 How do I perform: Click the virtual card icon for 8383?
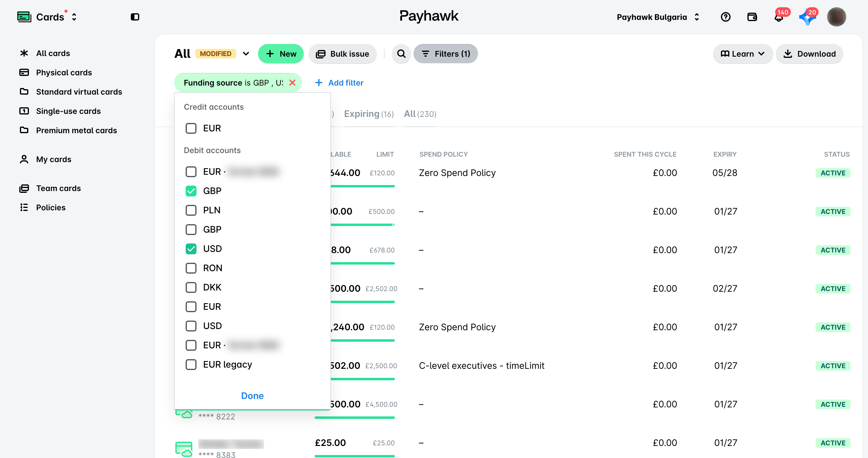184,449
